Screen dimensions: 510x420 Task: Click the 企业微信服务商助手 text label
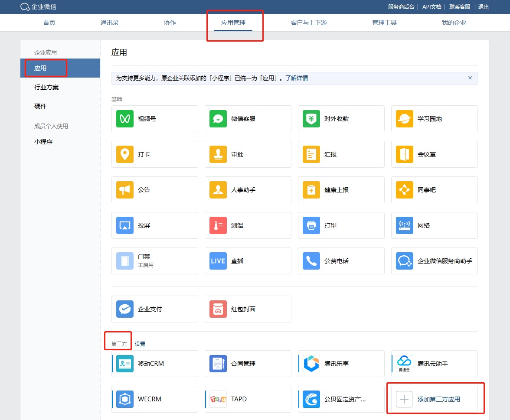pyautogui.click(x=445, y=261)
